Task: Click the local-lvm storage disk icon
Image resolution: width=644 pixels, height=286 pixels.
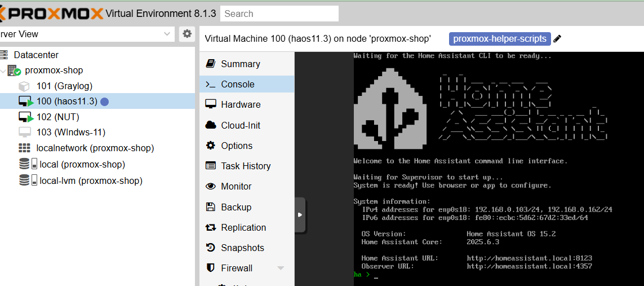Action: 28,181
